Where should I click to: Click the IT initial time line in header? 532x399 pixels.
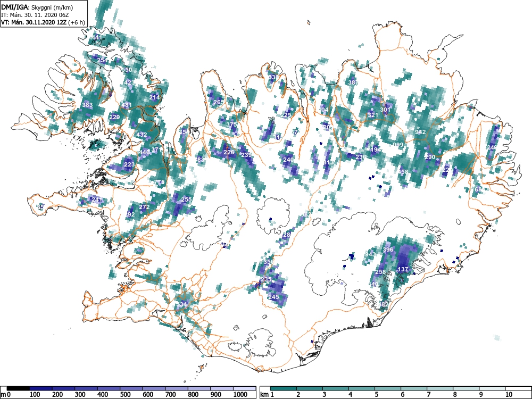pos(36,15)
